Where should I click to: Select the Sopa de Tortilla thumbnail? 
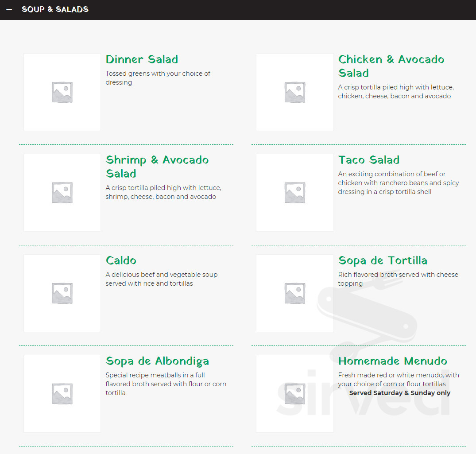click(x=294, y=293)
